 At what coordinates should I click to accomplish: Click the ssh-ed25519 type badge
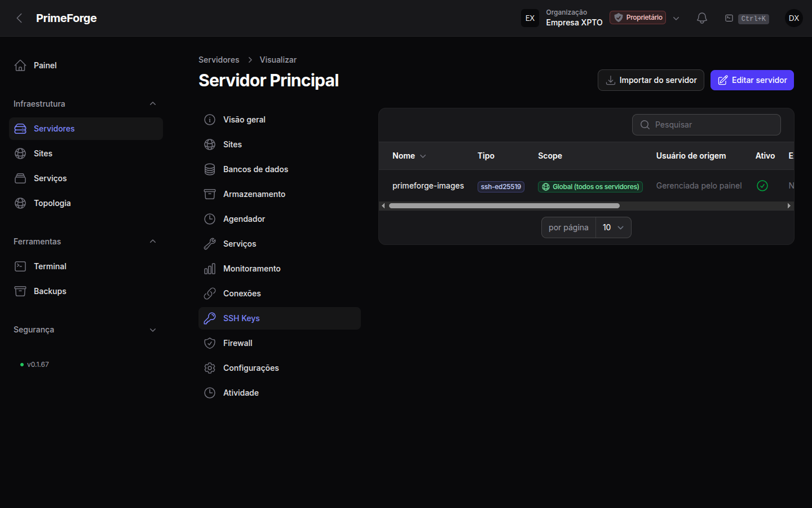coord(501,187)
